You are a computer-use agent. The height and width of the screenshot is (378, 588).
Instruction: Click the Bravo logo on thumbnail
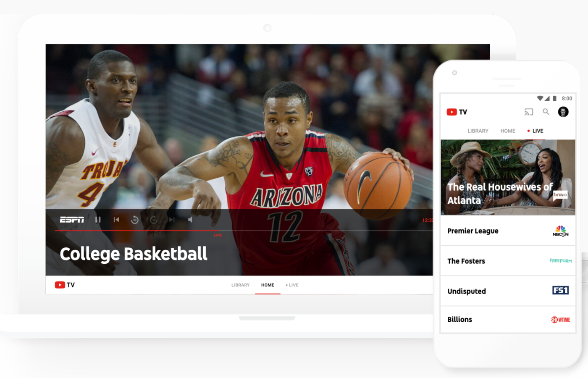(561, 194)
